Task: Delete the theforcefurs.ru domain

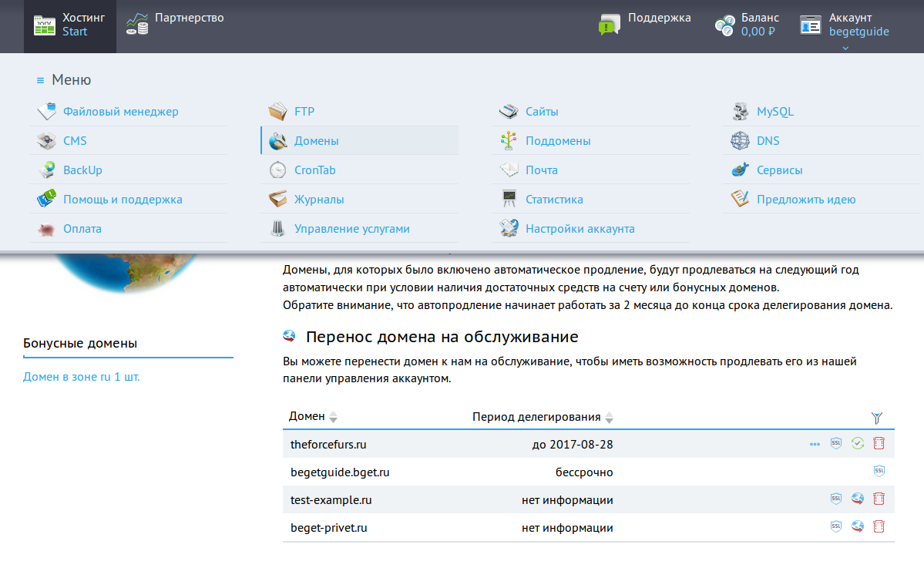Action: pyautogui.click(x=879, y=443)
